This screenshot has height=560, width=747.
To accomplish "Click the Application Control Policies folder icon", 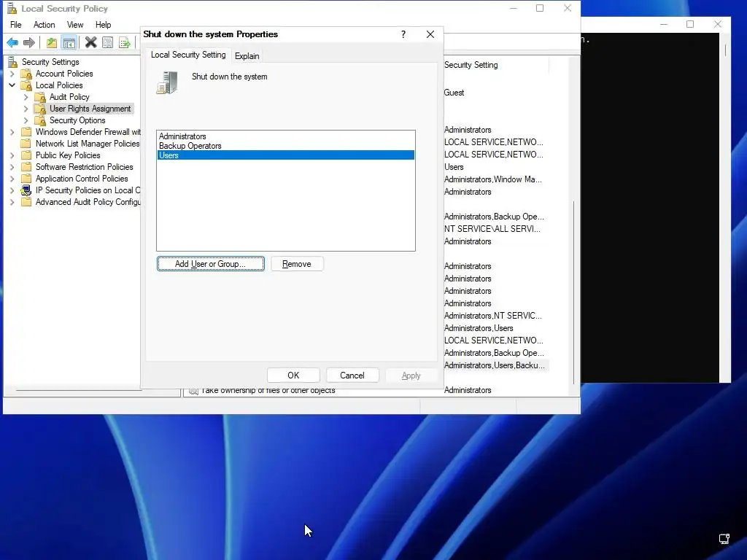I will [x=27, y=179].
